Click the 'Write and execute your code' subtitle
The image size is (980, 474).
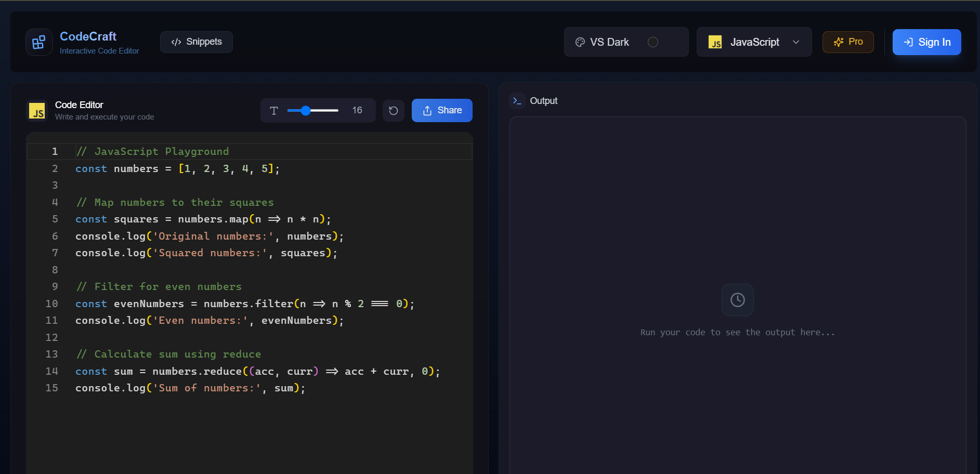(x=104, y=117)
